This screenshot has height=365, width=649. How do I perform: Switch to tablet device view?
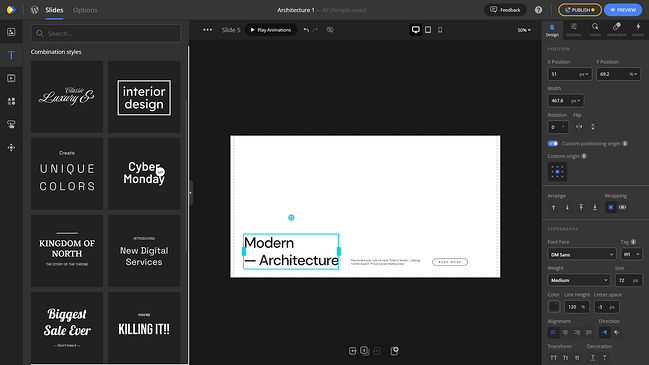pyautogui.click(x=428, y=30)
